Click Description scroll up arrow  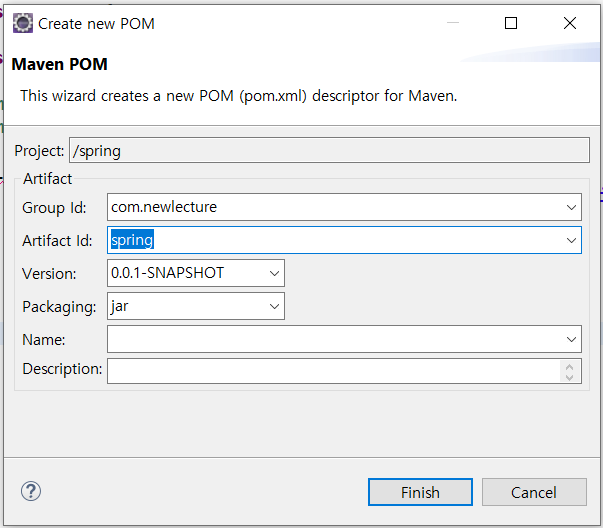click(x=570, y=367)
